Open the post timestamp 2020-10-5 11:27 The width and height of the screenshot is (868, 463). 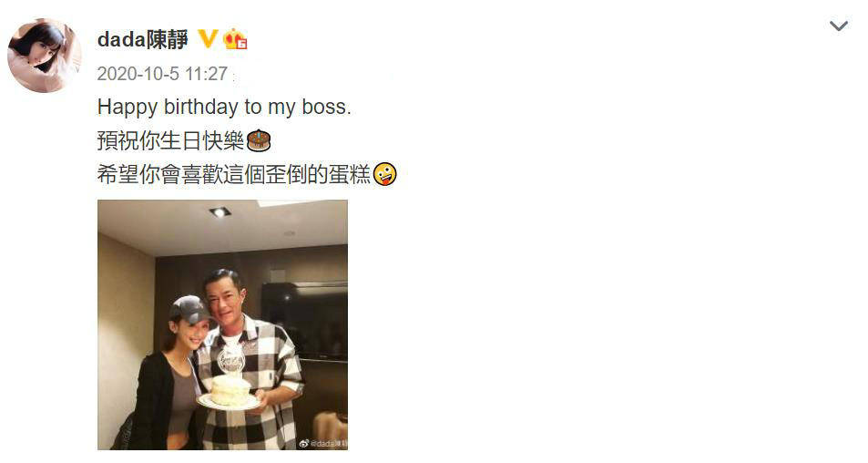pyautogui.click(x=162, y=74)
